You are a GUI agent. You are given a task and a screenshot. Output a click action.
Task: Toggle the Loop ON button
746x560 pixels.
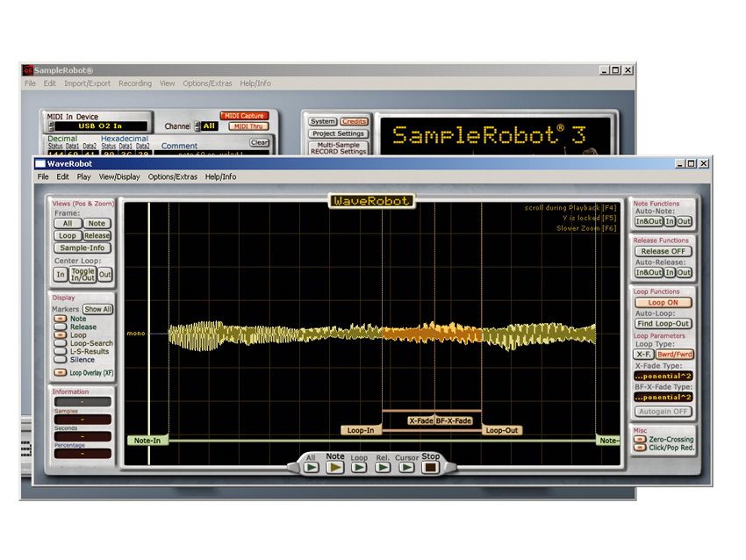(x=664, y=303)
